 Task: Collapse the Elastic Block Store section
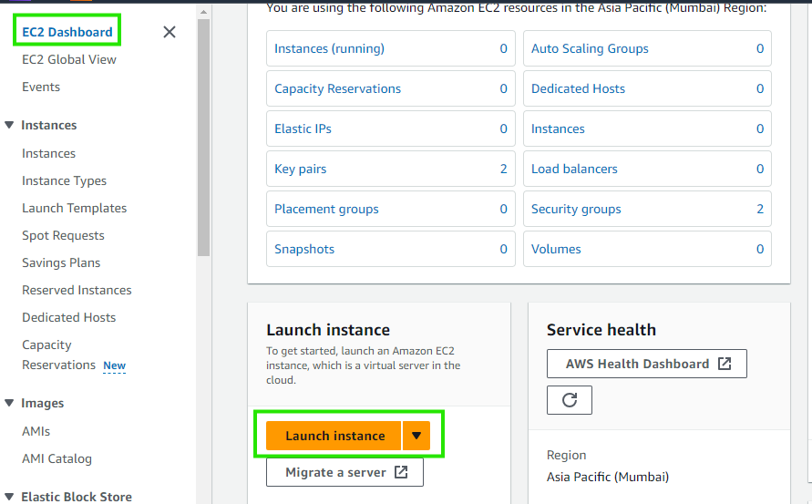[9, 497]
